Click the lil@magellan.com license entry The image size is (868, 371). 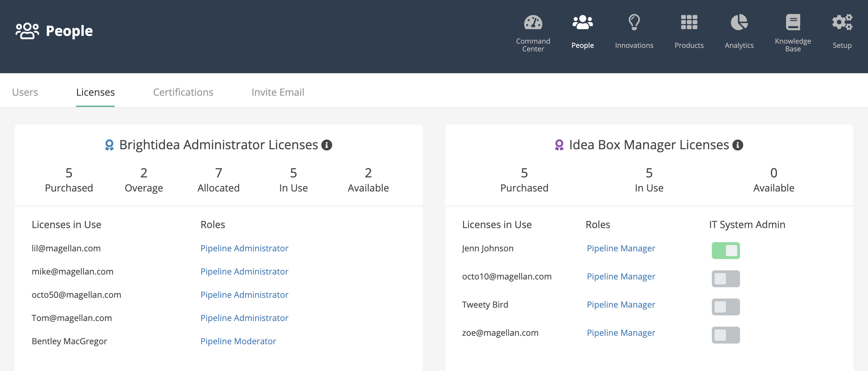(x=66, y=249)
